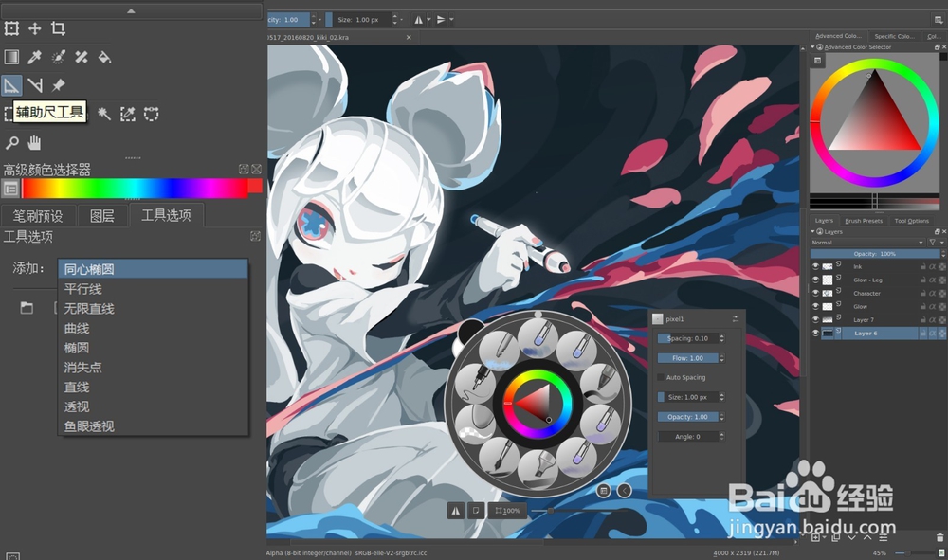Viewport: 948px width, 560px height.
Task: Select the Move tool
Action: 35,28
